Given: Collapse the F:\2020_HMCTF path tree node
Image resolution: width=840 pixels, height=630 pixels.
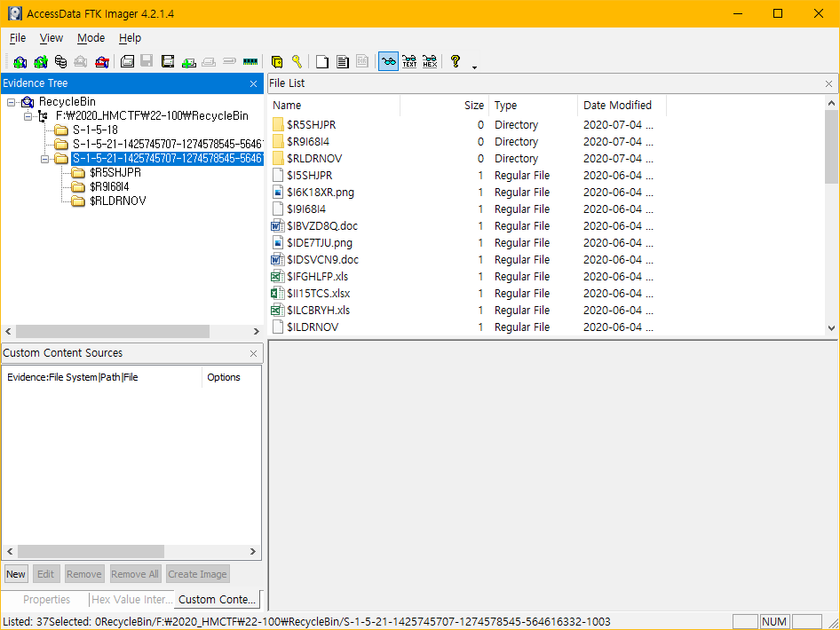Looking at the screenshot, I should [28, 116].
